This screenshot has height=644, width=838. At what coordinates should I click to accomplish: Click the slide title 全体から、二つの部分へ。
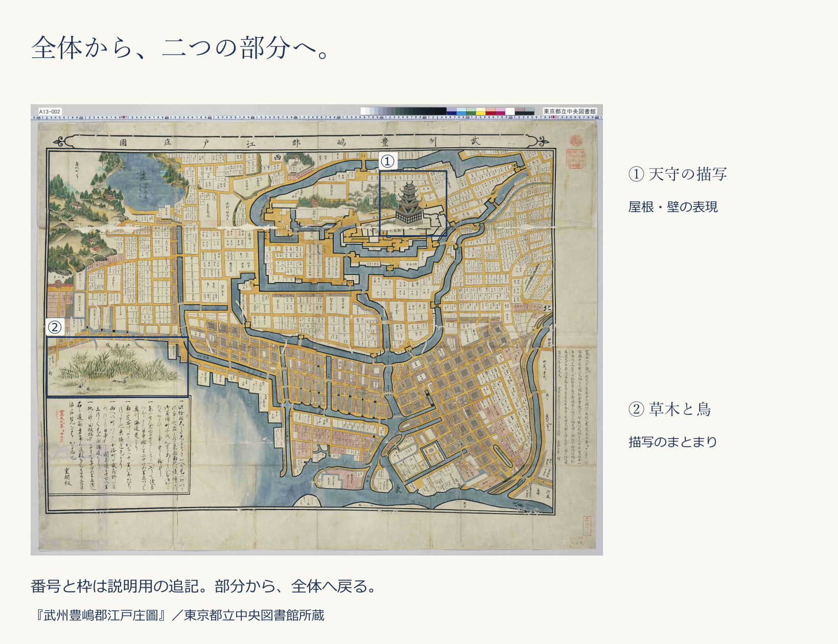point(182,48)
